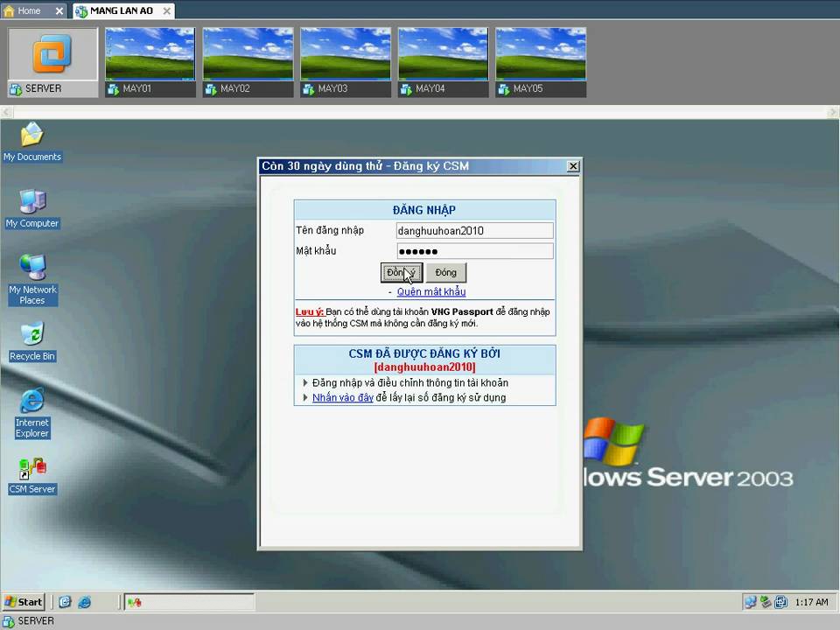Click the VMware Tools tray icon
Viewport: 840px width, 630px height.
pos(781,602)
